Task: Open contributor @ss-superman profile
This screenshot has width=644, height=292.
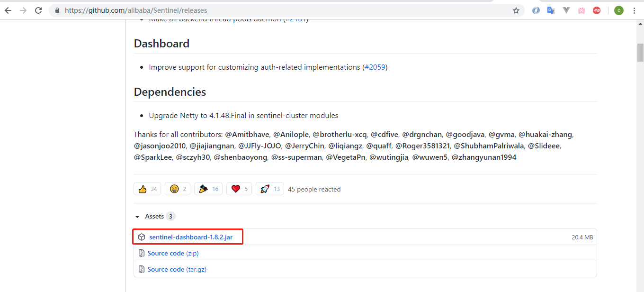Action: [x=296, y=157]
